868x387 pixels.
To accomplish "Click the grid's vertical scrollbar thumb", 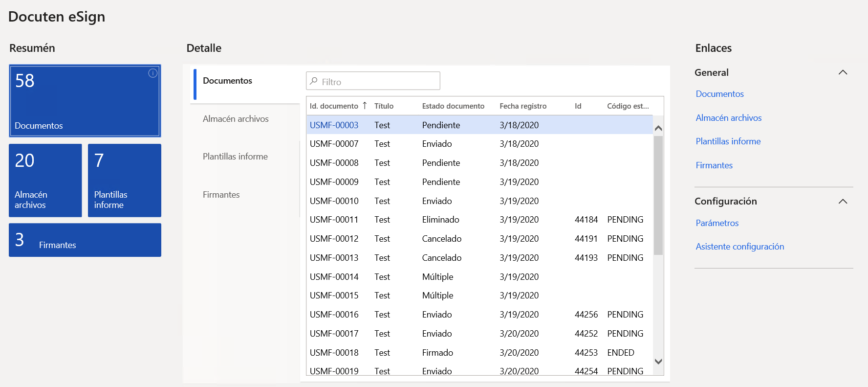I will (x=658, y=196).
